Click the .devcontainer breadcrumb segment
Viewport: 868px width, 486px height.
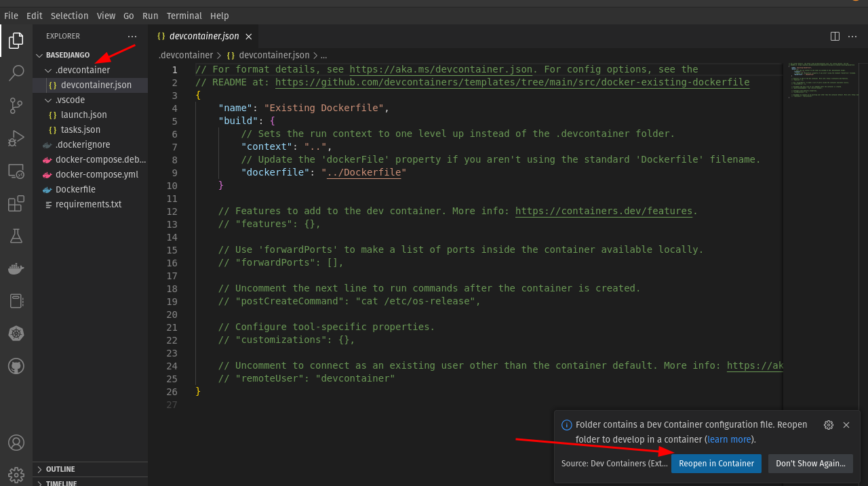[185, 56]
